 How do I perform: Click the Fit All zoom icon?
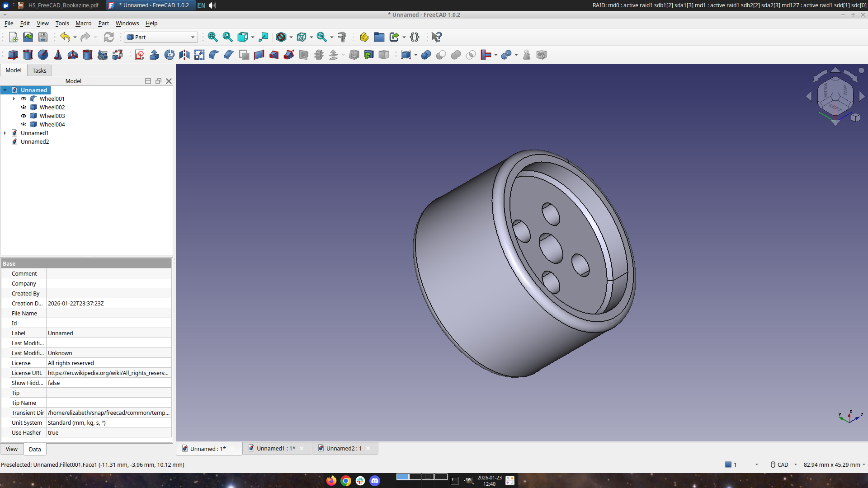(x=212, y=37)
